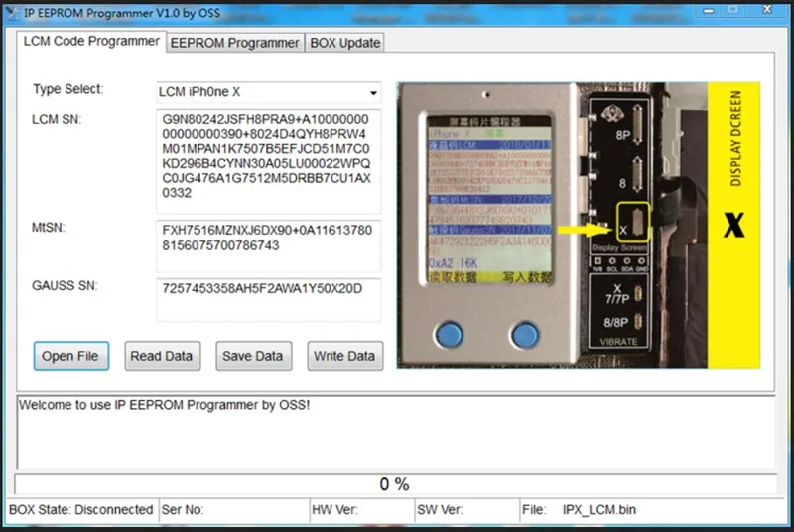Click the Ser No: status field

pyautogui.click(x=234, y=510)
